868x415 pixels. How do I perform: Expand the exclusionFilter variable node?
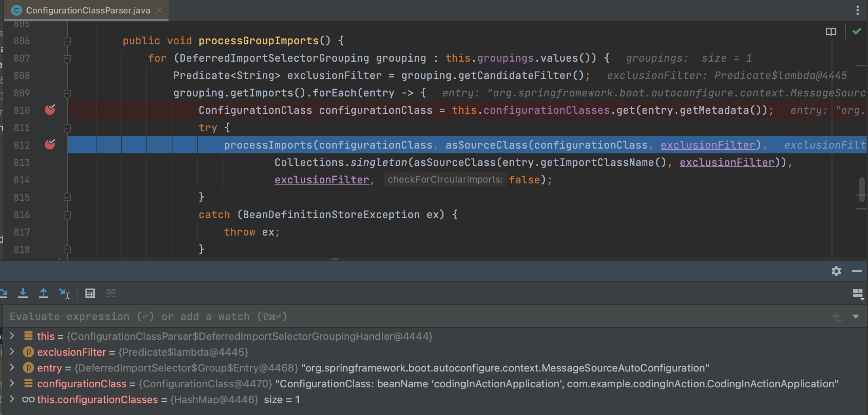(12, 352)
